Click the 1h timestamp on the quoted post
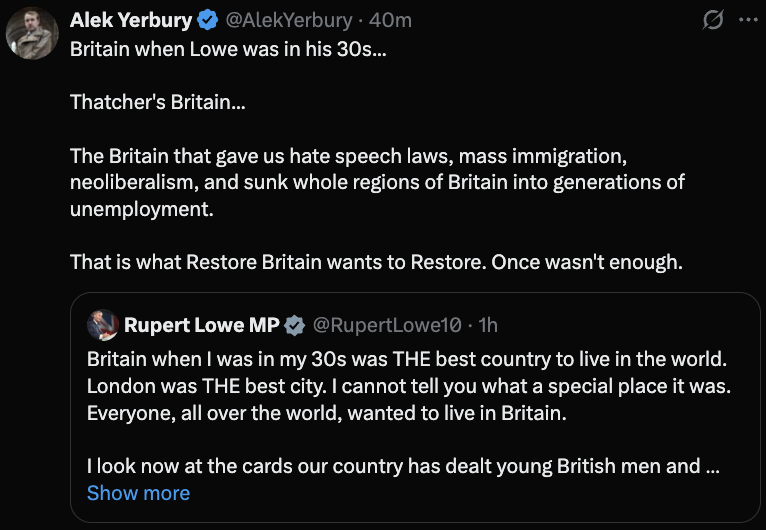This screenshot has height=530, width=766. pos(488,324)
